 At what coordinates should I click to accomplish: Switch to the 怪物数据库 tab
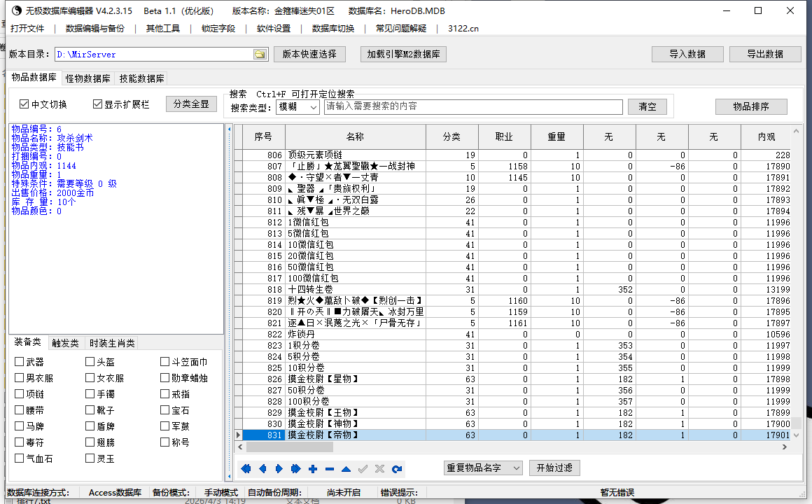[x=88, y=78]
